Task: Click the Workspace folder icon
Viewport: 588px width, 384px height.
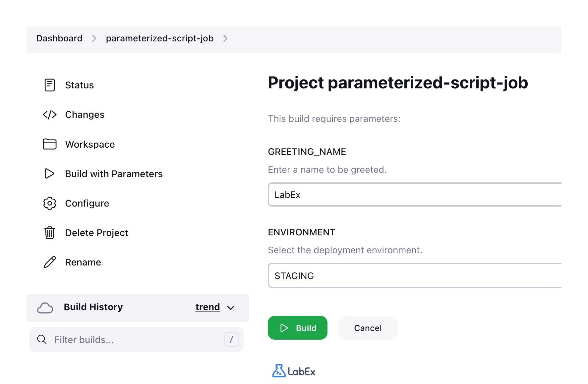Action: (x=49, y=144)
